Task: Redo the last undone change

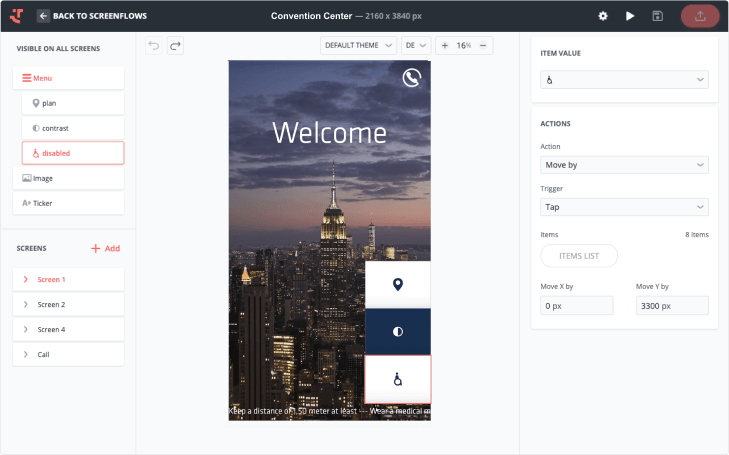Action: click(175, 46)
